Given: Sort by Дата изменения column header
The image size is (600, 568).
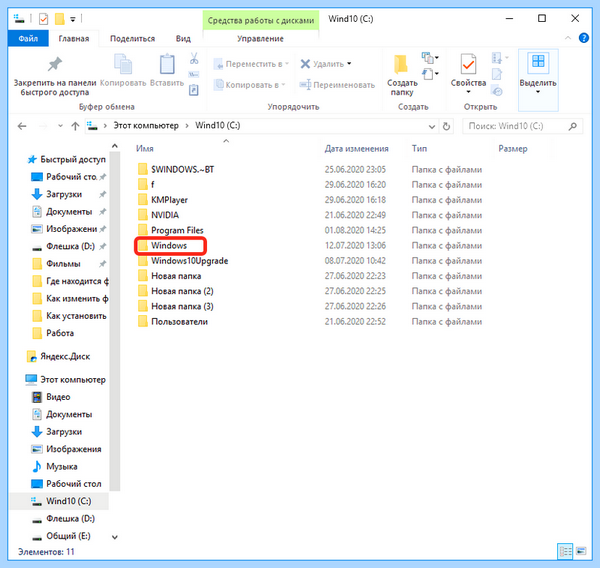Looking at the screenshot, I should [356, 149].
